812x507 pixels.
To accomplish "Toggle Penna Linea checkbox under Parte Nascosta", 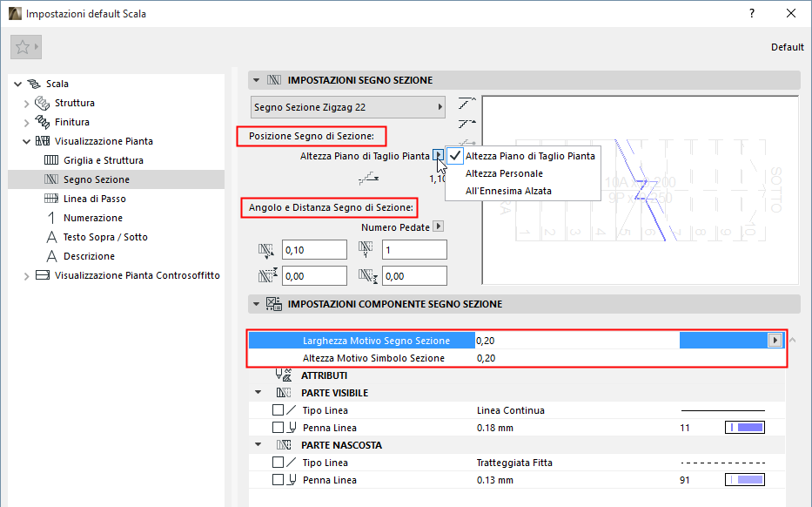I will 278,480.
